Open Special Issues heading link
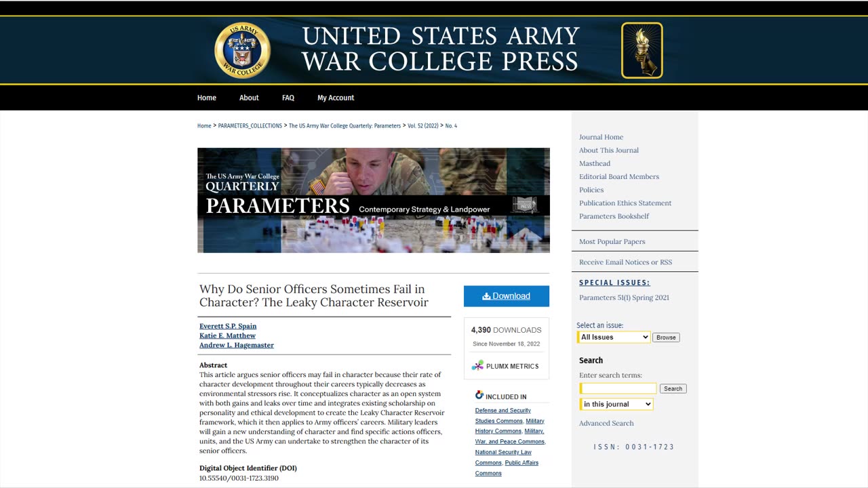 614,283
